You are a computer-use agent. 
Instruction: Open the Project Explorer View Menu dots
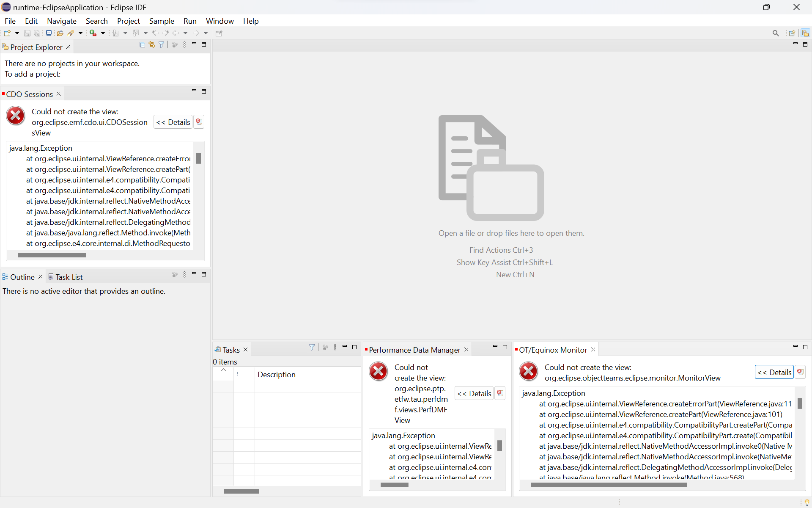click(x=184, y=44)
